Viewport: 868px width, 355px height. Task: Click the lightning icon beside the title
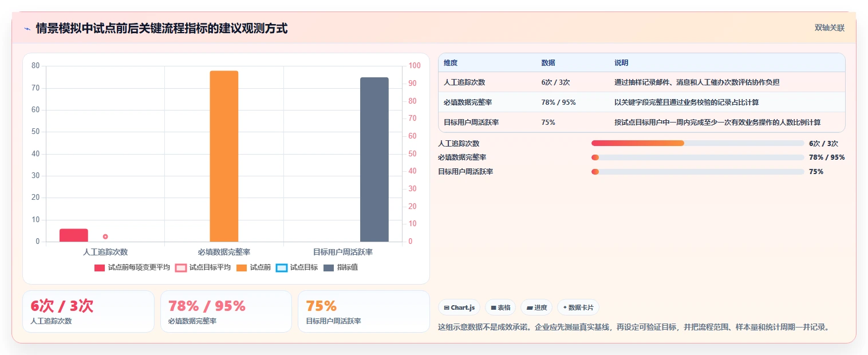(27, 28)
